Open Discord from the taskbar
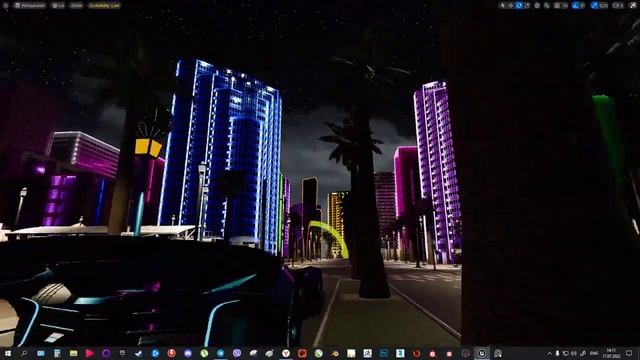Viewport: 640px width, 360px height. (188, 353)
